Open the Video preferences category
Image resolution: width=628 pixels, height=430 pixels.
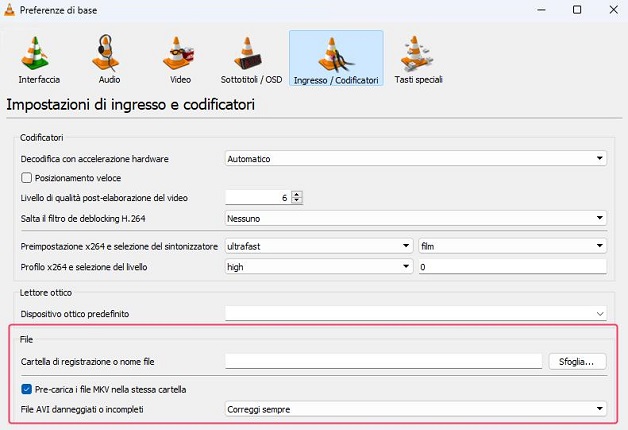[x=180, y=59]
